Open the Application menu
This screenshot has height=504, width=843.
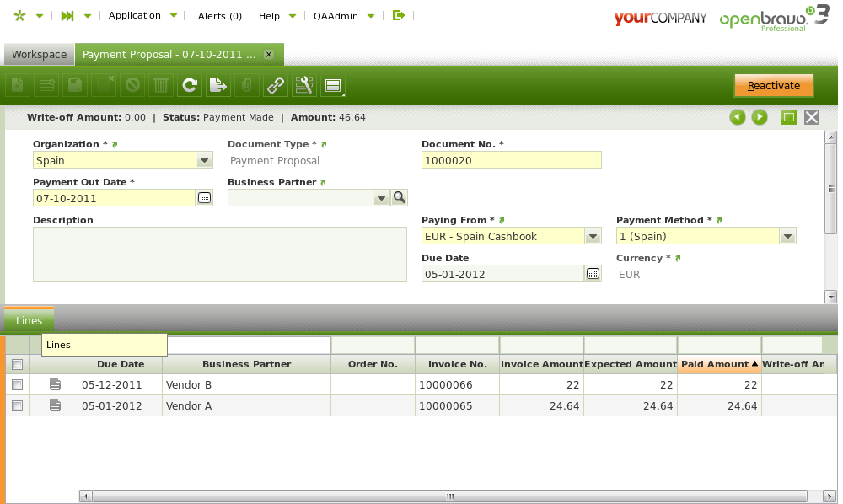coord(135,15)
